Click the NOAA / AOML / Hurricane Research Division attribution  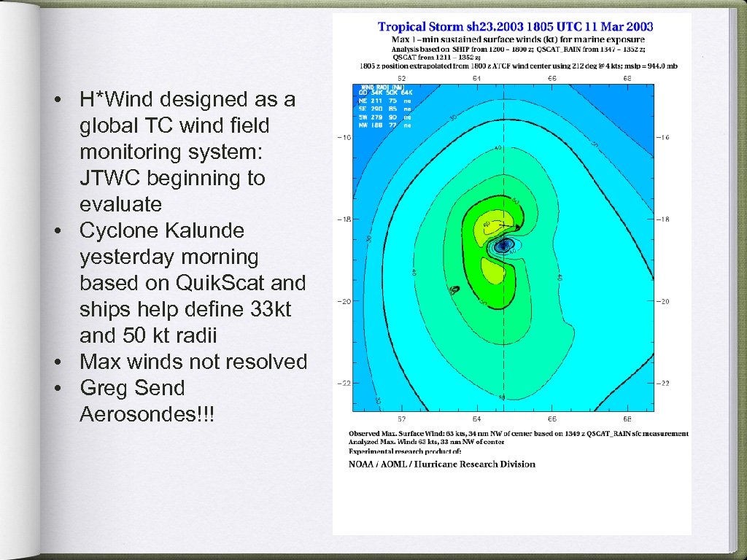pos(441,464)
